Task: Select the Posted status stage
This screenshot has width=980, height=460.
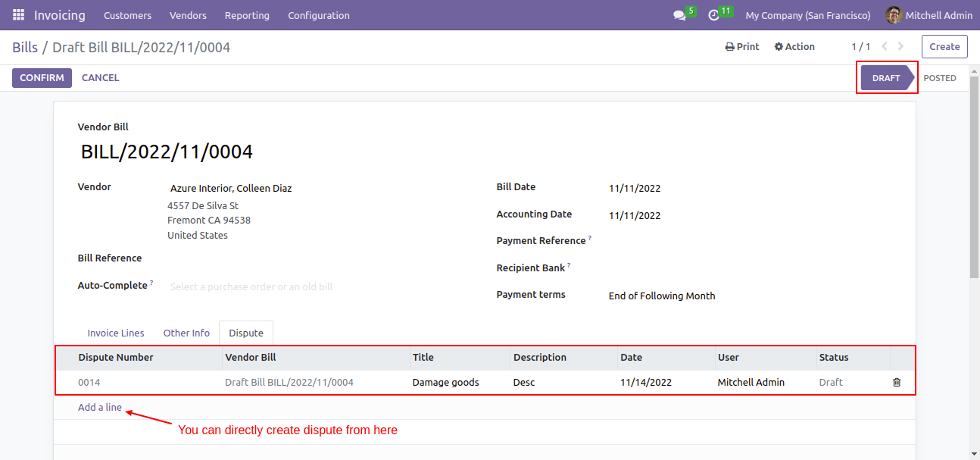Action: (940, 78)
